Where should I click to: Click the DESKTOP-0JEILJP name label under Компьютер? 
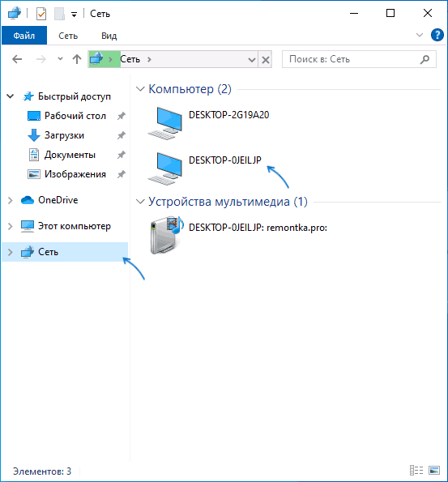click(x=224, y=160)
